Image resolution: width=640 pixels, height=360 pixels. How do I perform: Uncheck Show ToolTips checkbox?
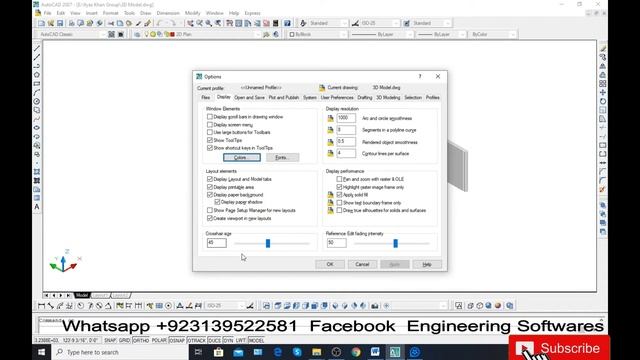click(x=210, y=140)
